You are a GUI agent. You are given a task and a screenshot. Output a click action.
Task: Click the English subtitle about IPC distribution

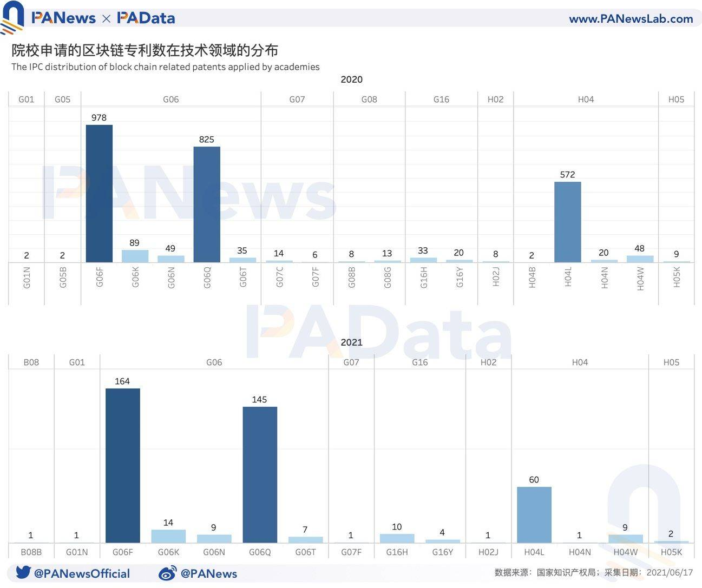coord(166,67)
